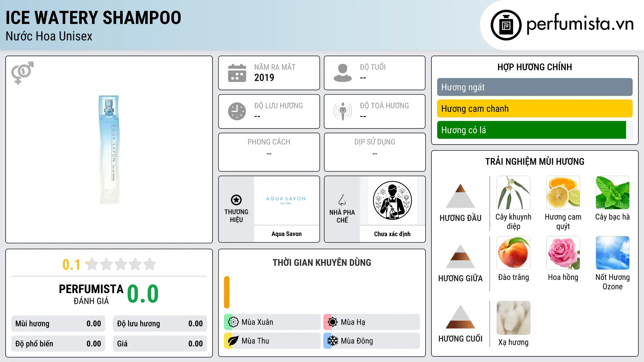Click the Mùa Thu leaf icon
Viewport: 644px width, 362px height.
pos(233,341)
